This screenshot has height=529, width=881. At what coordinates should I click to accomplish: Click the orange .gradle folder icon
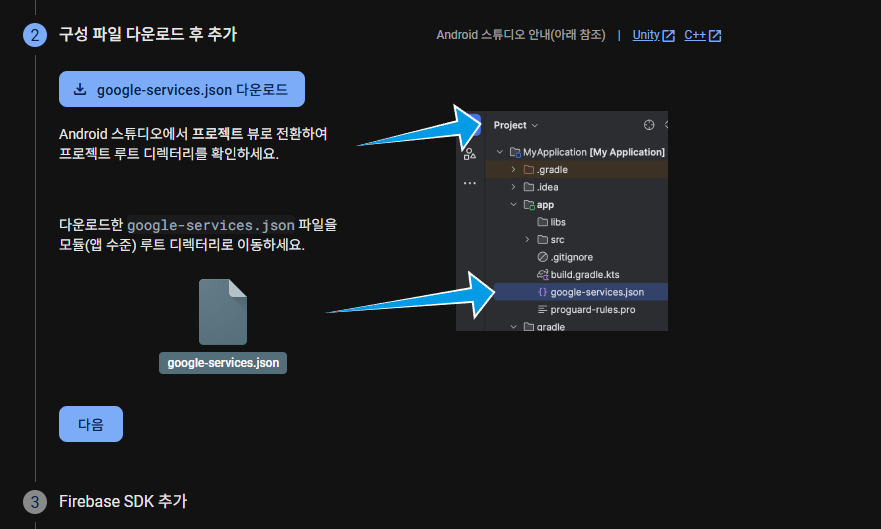coord(529,170)
